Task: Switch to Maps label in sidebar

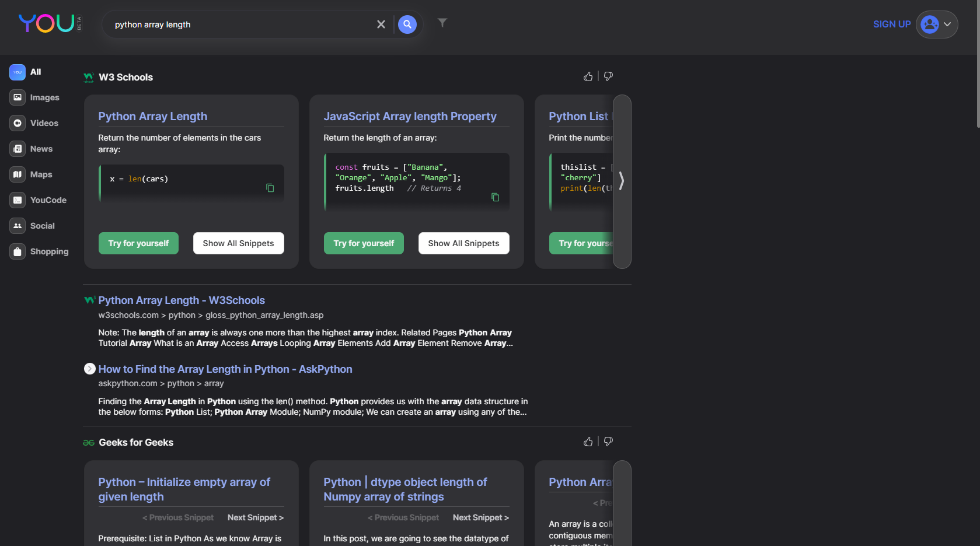Action: tap(41, 174)
